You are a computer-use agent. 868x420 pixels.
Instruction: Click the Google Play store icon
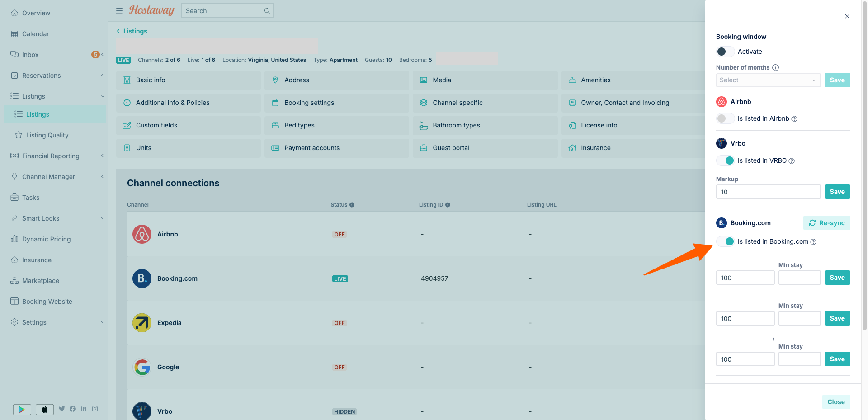[22, 409]
